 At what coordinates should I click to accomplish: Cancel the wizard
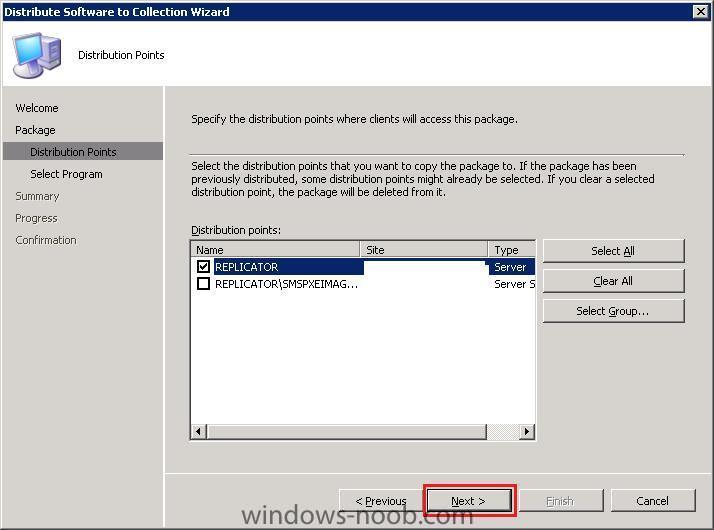coord(653,501)
